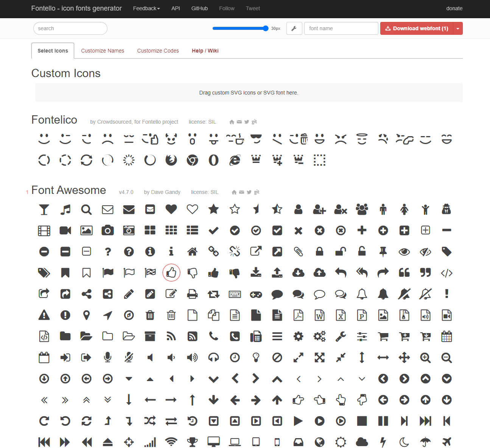Open the Feedback dropdown menu
490x448 pixels.
point(146,8)
